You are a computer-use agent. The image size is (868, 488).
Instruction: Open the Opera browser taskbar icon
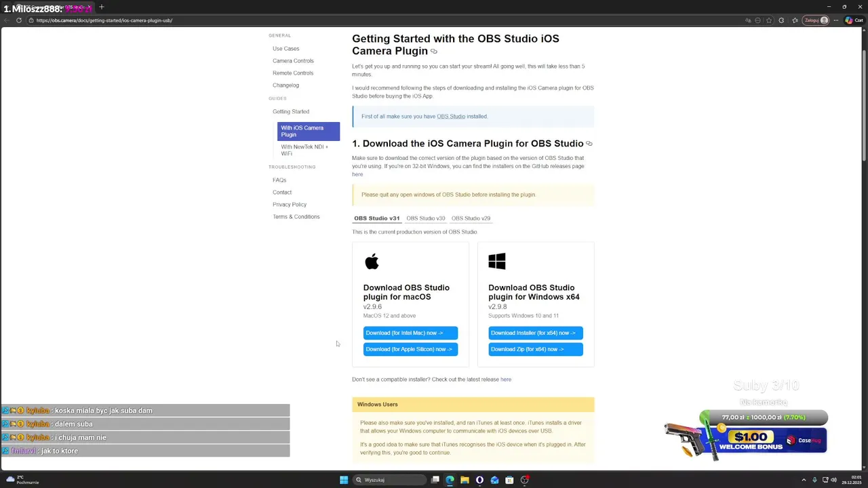point(479,480)
